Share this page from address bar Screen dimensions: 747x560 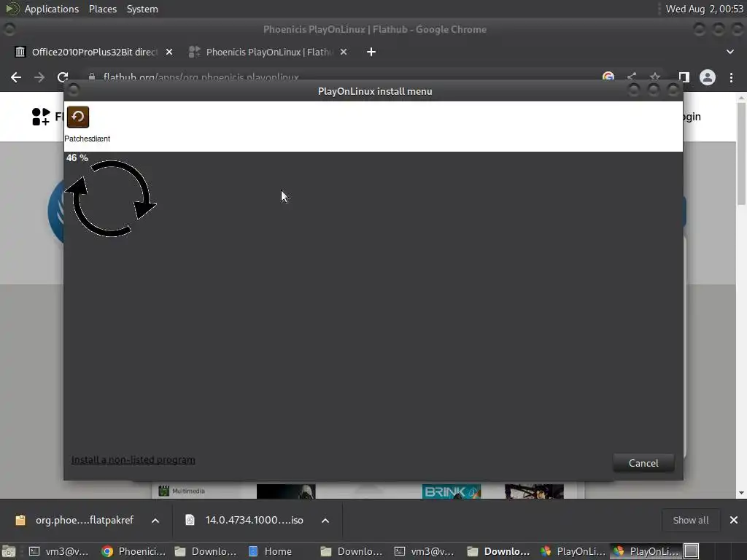click(x=632, y=77)
